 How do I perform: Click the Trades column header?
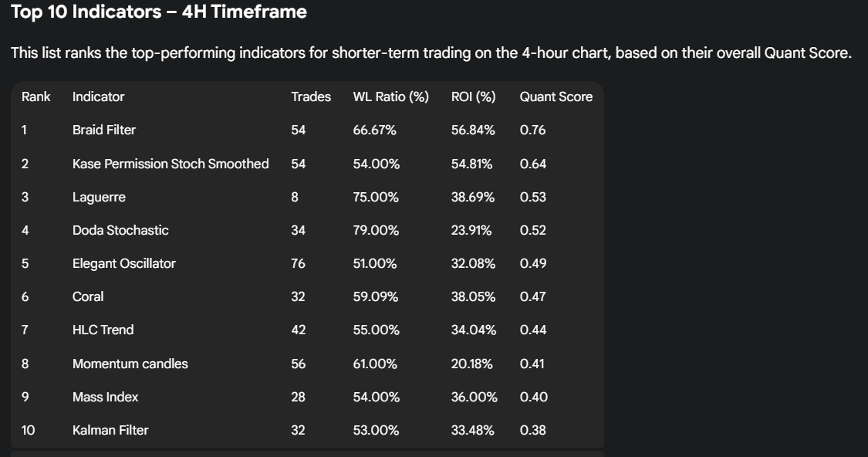tap(311, 96)
